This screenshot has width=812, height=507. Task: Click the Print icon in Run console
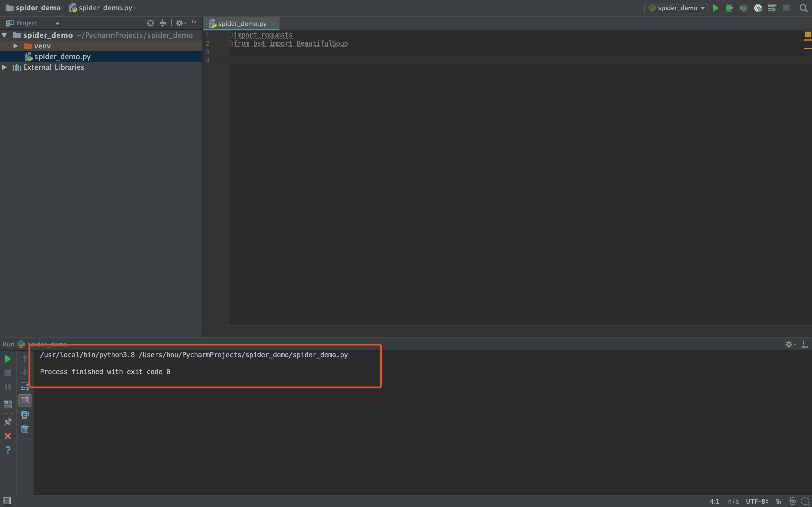25,415
